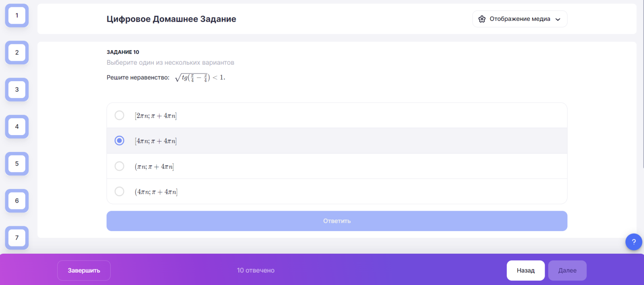Go to question 2 in sidebar
Image resolution: width=644 pixels, height=285 pixels.
17,52
